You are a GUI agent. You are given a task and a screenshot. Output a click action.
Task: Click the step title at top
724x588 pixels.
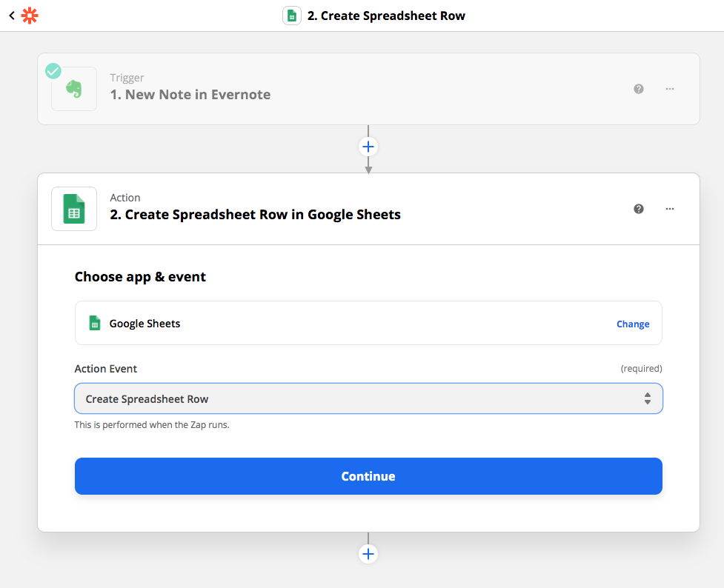(387, 16)
